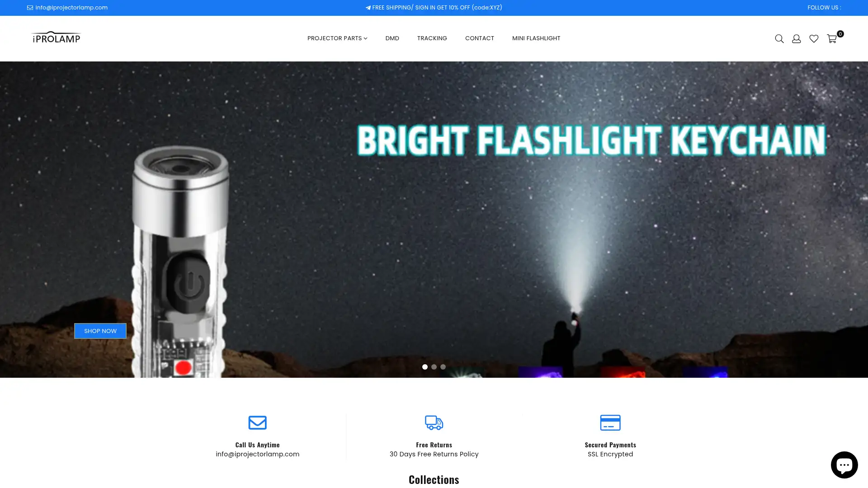The width and height of the screenshot is (868, 488).
Task: Select the third carousel slide dot
Action: click(x=443, y=367)
